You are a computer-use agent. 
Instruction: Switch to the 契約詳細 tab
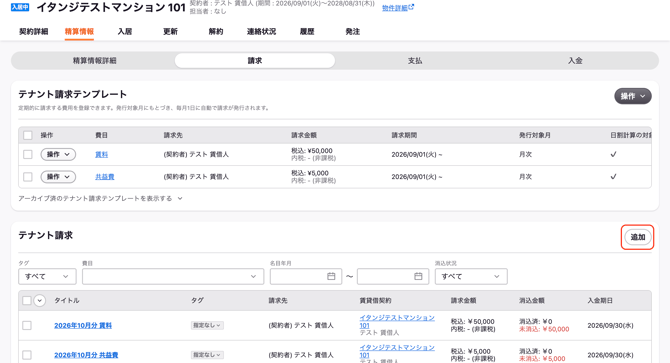33,32
